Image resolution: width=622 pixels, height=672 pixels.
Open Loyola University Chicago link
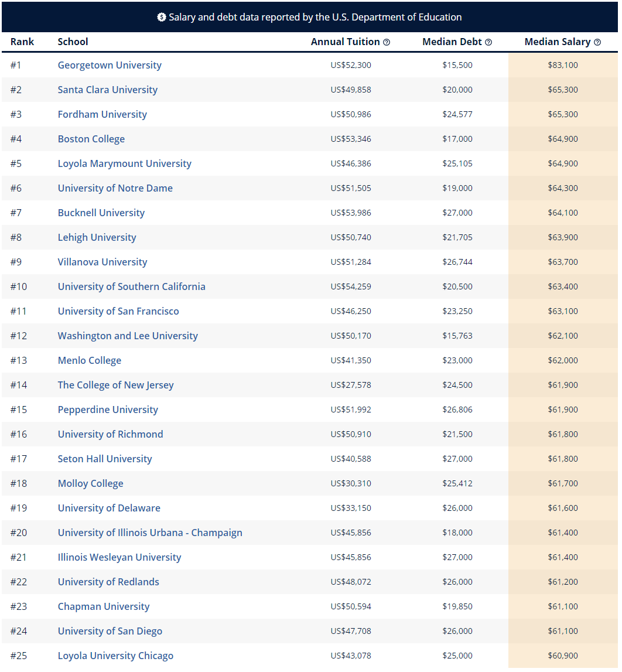[x=115, y=656]
